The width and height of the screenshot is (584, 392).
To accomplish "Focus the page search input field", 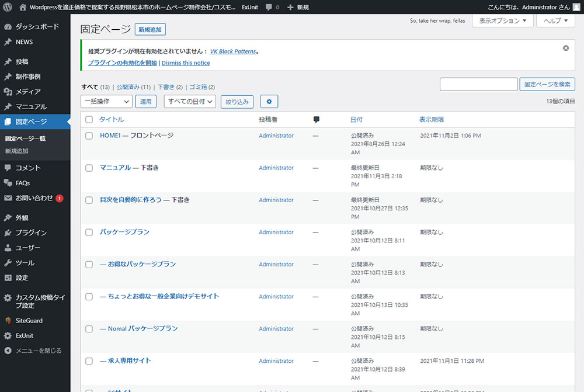I will coord(478,84).
